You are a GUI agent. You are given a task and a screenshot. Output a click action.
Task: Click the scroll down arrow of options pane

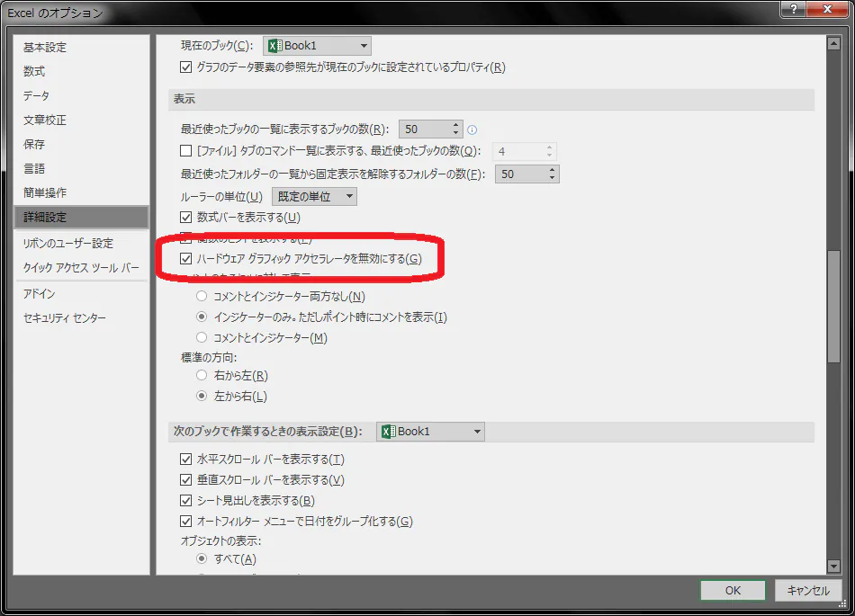833,567
